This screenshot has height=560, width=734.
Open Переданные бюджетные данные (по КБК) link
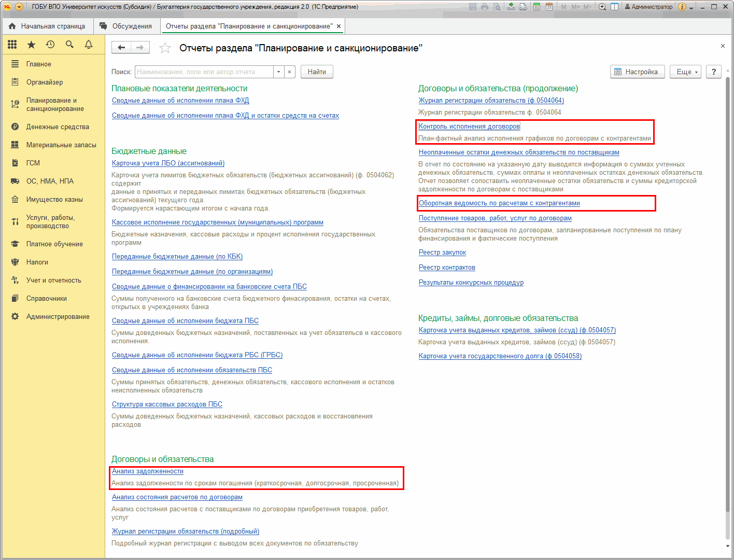point(177,257)
